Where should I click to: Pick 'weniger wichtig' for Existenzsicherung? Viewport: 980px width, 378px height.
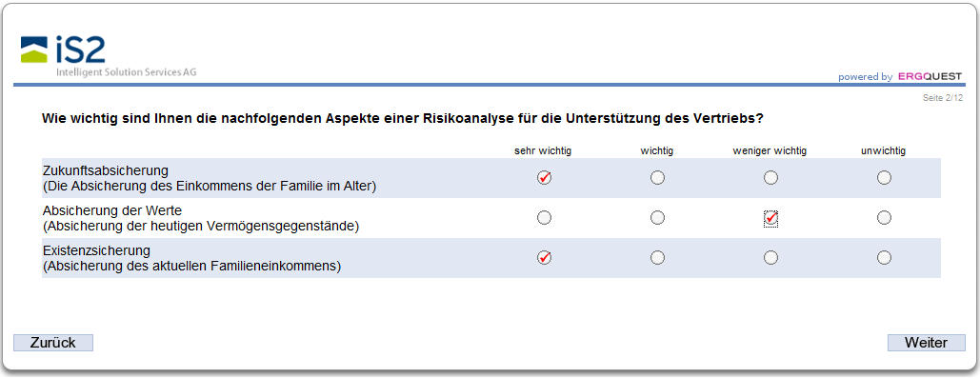[x=770, y=257]
